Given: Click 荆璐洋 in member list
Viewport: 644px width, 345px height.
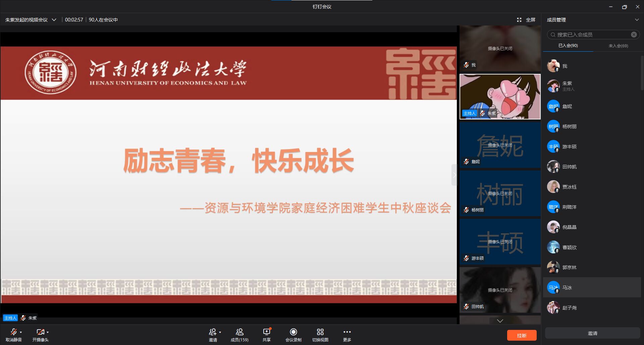Looking at the screenshot, I should 592,207.
